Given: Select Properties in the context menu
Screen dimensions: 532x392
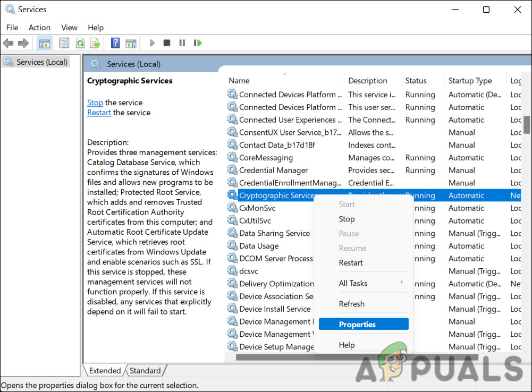Looking at the screenshot, I should (357, 324).
